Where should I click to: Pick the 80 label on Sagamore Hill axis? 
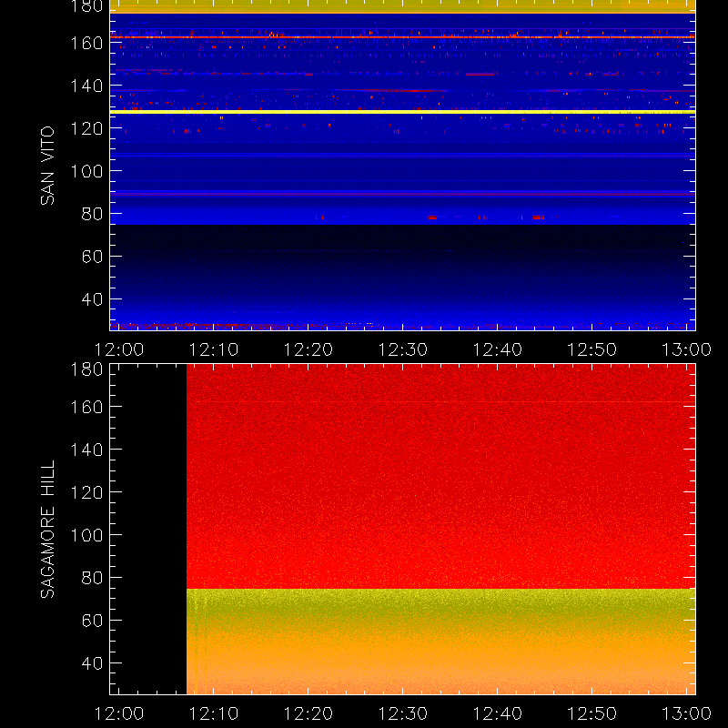click(92, 578)
